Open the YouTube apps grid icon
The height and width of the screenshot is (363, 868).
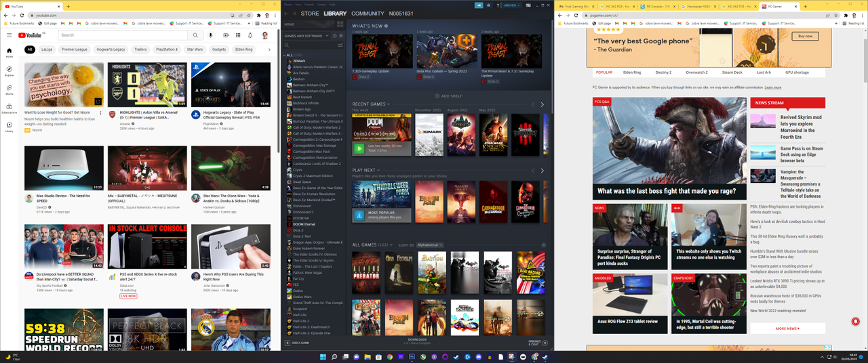(x=237, y=35)
